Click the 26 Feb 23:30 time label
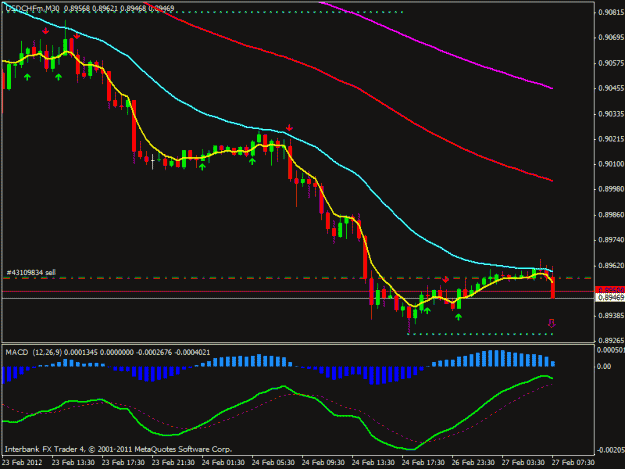This screenshot has height=469, width=625. (x=473, y=463)
